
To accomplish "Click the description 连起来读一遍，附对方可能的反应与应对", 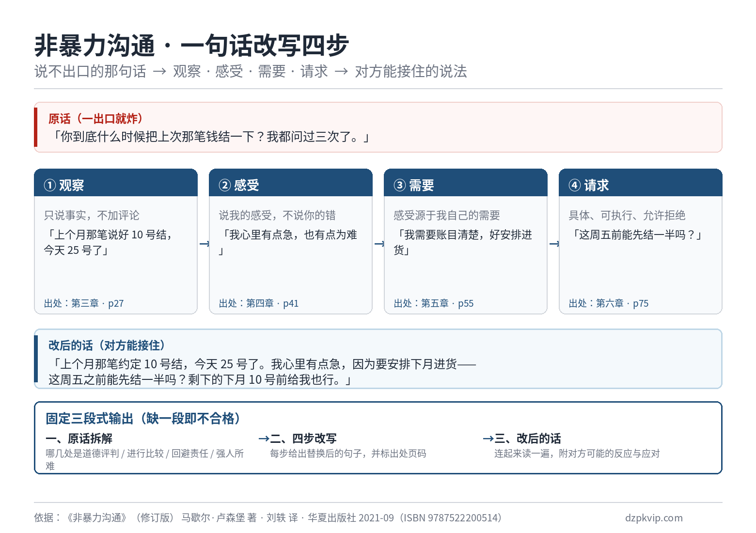I will 577,454.
